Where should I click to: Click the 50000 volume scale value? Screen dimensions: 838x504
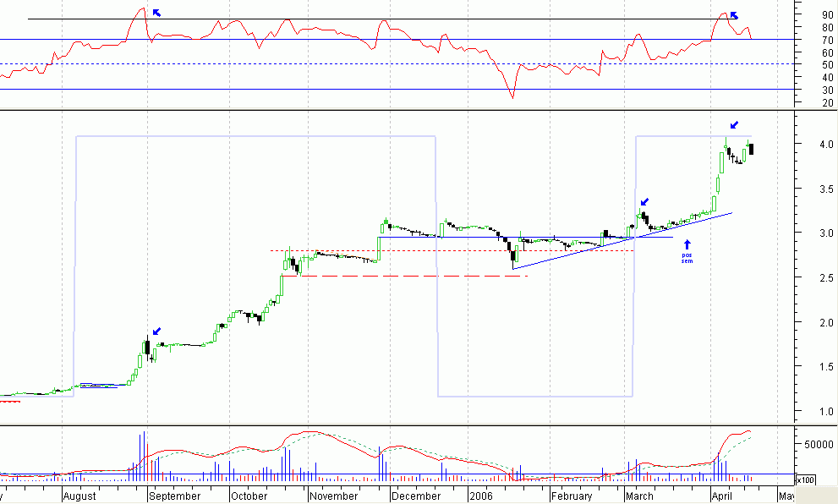(x=819, y=444)
